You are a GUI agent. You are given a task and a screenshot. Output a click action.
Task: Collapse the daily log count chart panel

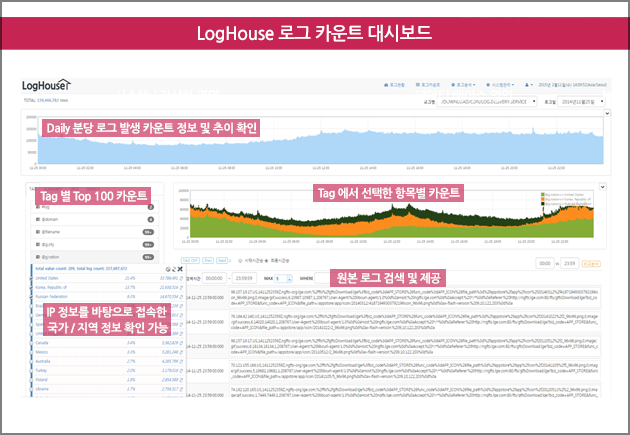click(x=607, y=113)
